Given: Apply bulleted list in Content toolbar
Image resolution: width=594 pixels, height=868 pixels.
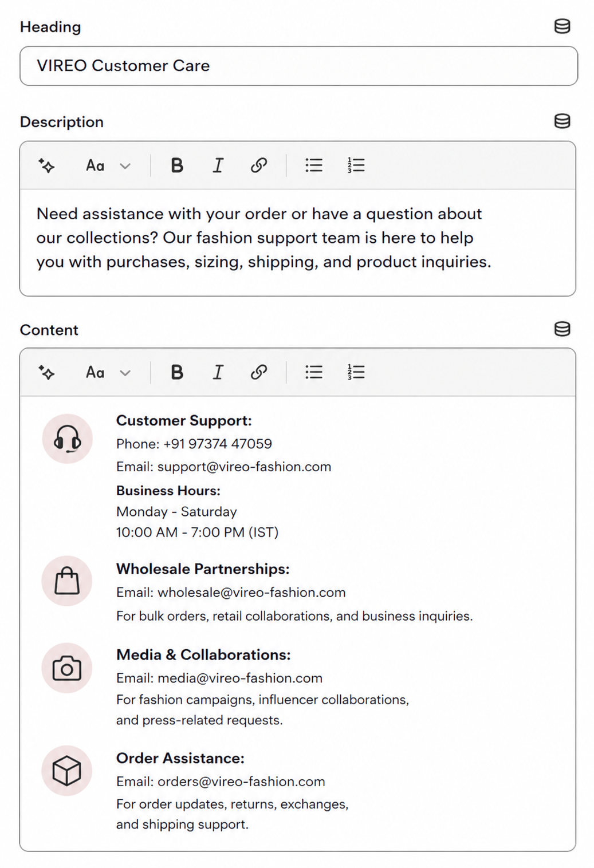Looking at the screenshot, I should click(x=314, y=372).
